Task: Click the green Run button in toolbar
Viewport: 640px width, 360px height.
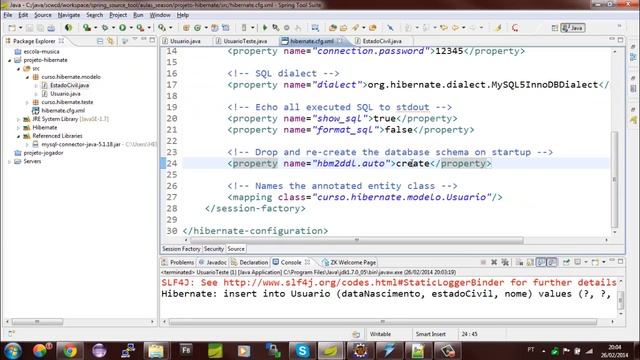Action: pyautogui.click(x=122, y=28)
